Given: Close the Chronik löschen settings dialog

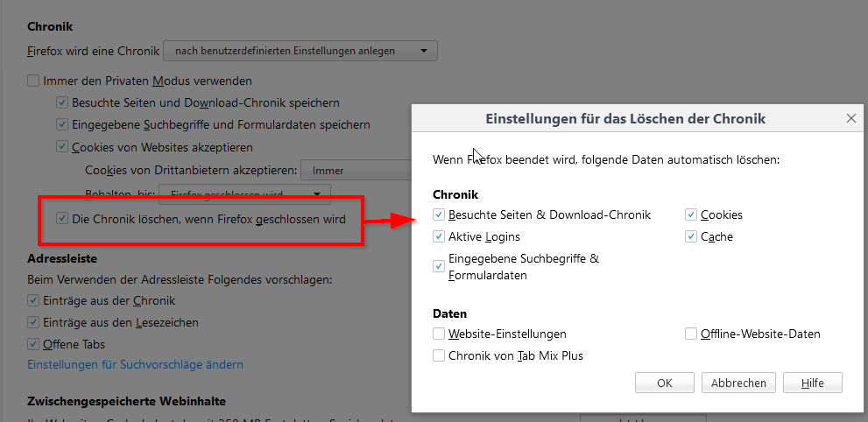Looking at the screenshot, I should pyautogui.click(x=851, y=118).
